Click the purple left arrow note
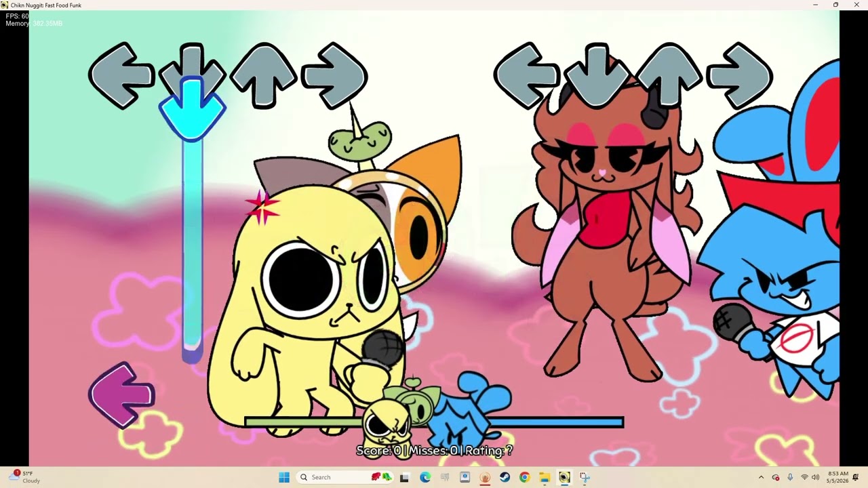Viewport: 868px width, 488px height. click(x=122, y=395)
